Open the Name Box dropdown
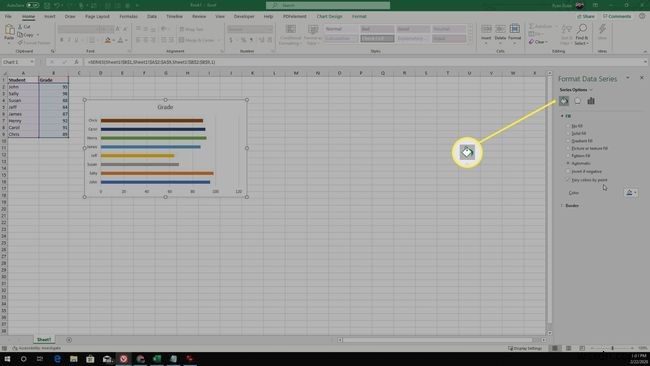 coord(32,62)
